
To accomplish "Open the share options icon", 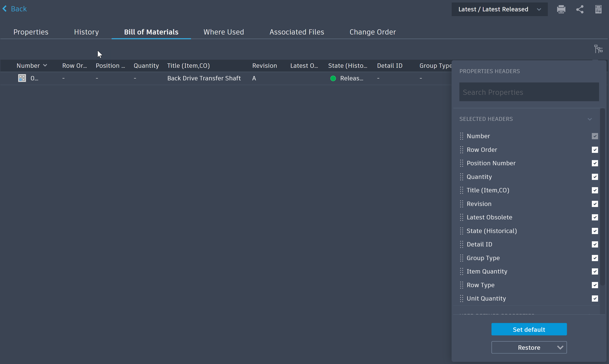I will point(580,9).
